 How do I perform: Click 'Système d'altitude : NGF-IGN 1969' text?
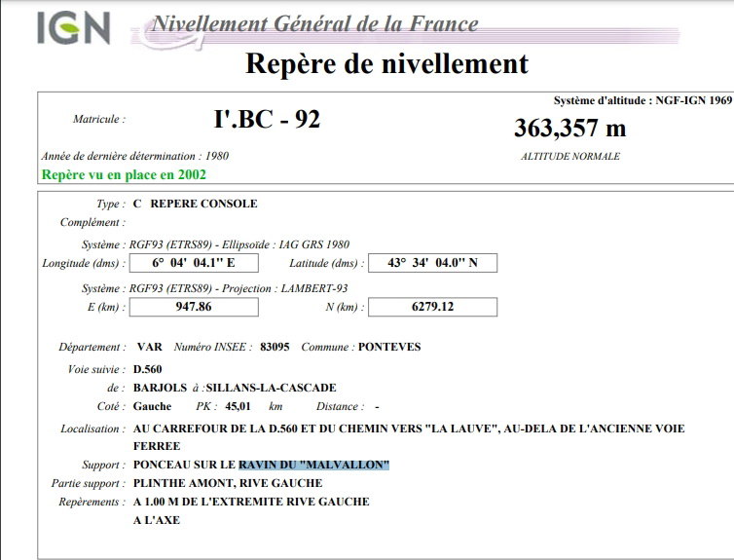[x=642, y=100]
